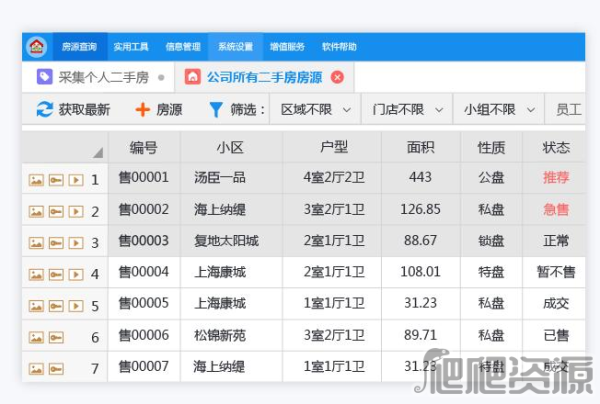Viewport: 600px width, 404px height.
Task: Switch to 采集个人二手房 tab
Action: (98, 77)
